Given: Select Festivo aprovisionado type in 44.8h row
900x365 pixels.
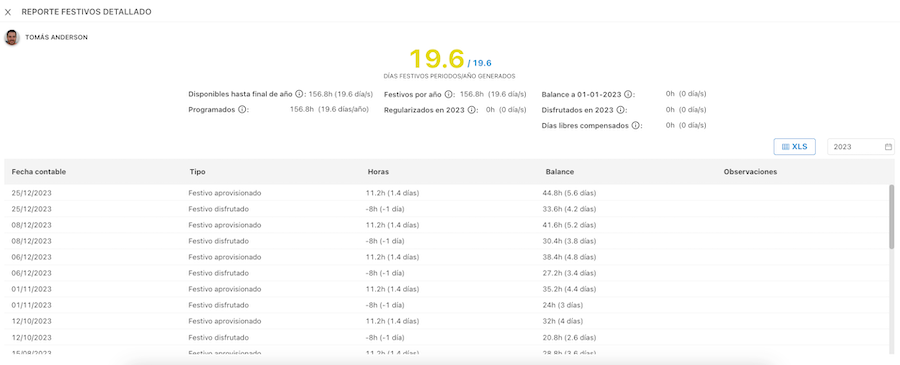Looking at the screenshot, I should [x=225, y=193].
